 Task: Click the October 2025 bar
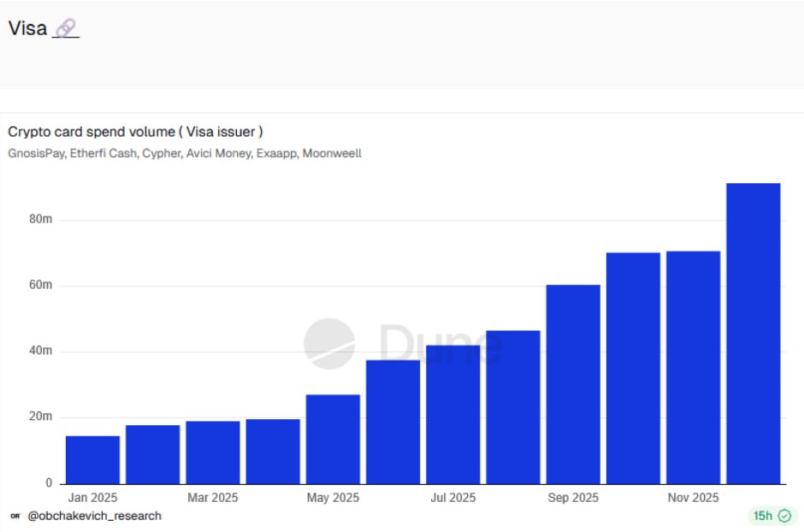pos(633,368)
